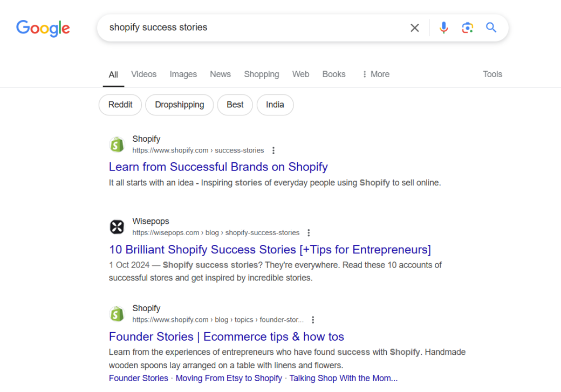Viewport: 561px width, 392px height.
Task: Click the blue search magnifier icon
Action: pyautogui.click(x=491, y=27)
